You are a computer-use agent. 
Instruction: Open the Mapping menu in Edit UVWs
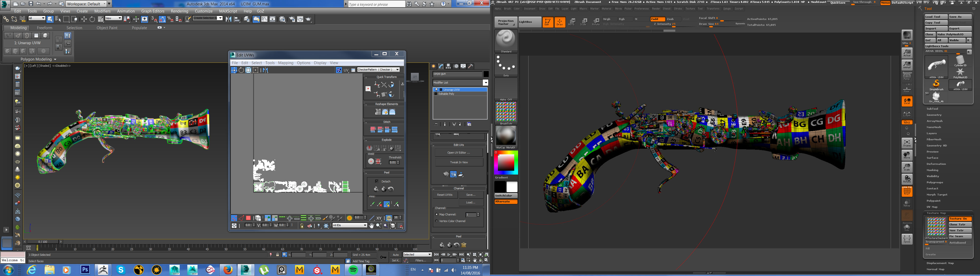285,63
